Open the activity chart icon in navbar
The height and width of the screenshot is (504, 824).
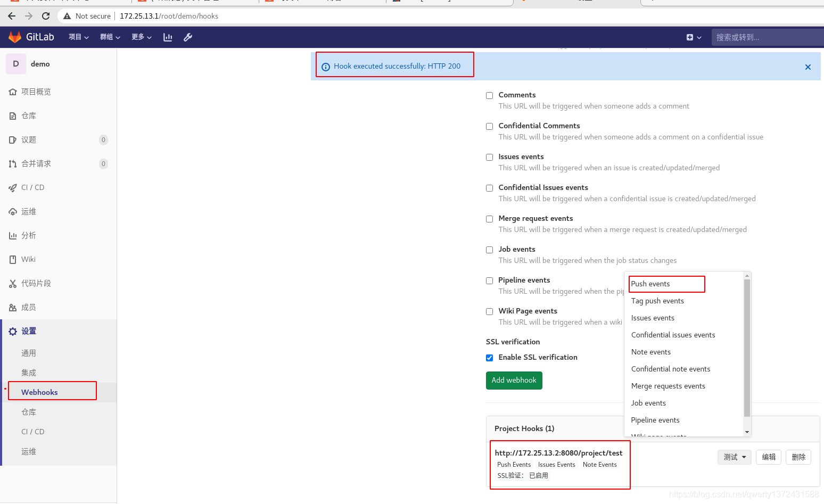(168, 37)
